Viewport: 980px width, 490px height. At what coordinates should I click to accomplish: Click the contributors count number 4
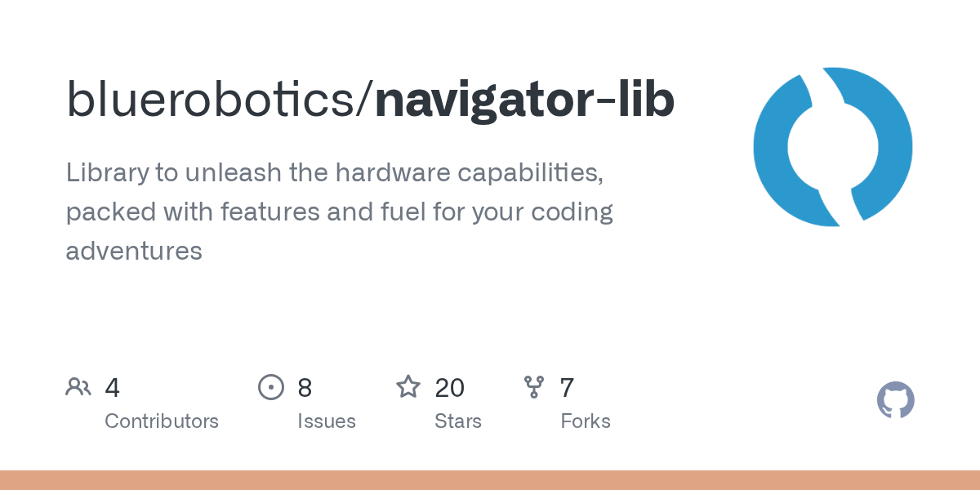(113, 387)
